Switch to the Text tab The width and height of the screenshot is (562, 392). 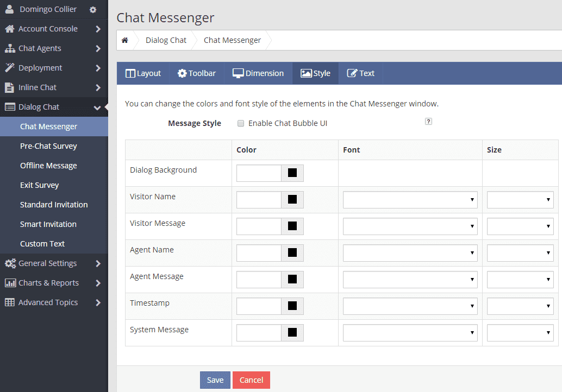point(360,73)
